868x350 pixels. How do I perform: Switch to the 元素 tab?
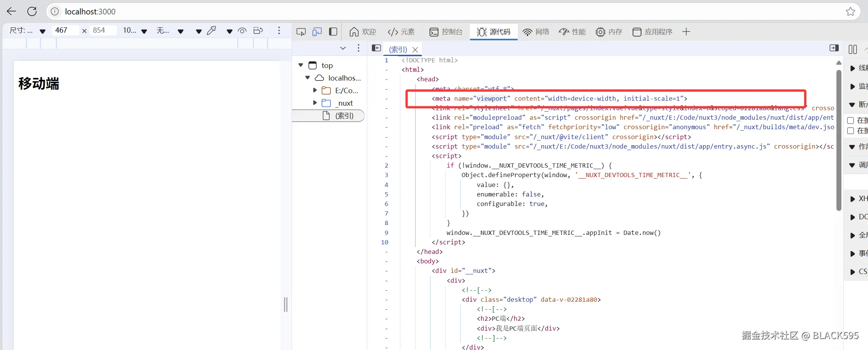coord(401,32)
